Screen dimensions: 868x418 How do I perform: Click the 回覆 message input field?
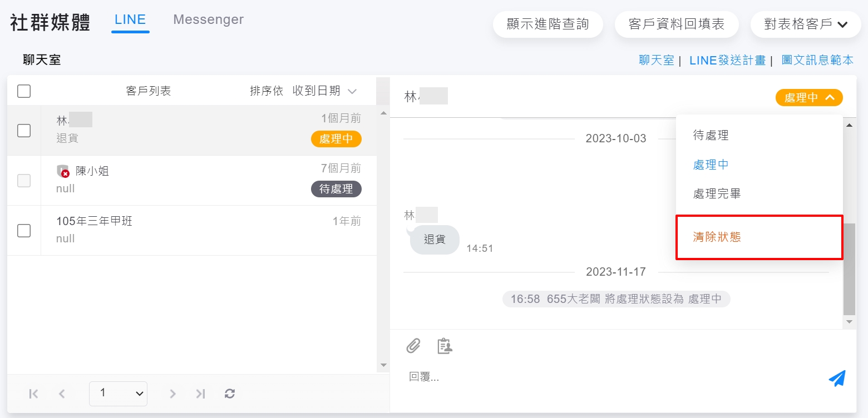tap(612, 377)
